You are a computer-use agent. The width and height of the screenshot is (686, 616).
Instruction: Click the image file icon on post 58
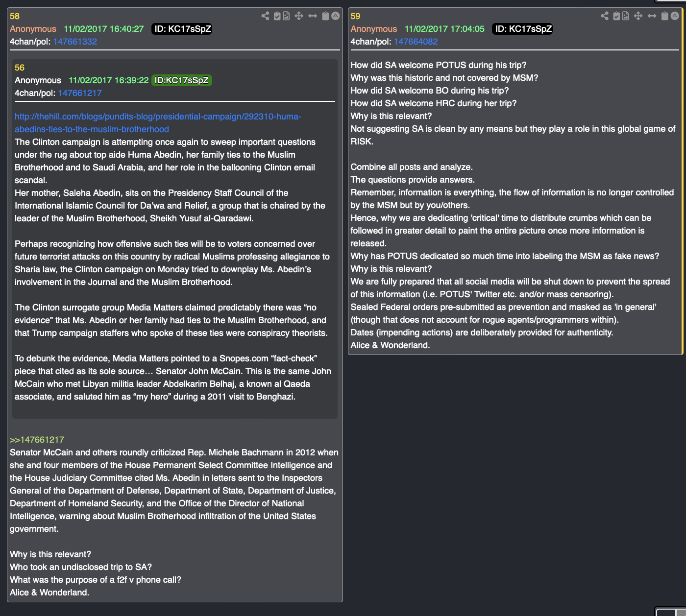click(286, 16)
